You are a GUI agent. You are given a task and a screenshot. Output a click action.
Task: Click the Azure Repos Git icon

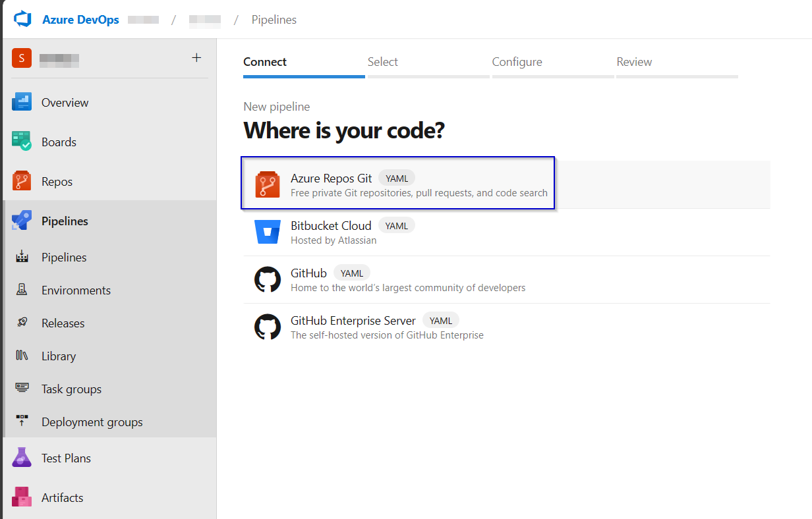pos(268,184)
